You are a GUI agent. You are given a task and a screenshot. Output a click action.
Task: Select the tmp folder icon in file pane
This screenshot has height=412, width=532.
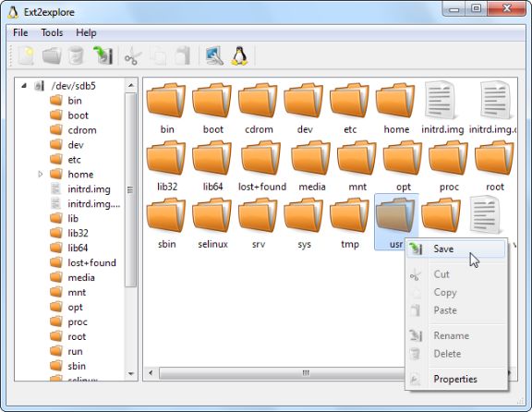click(350, 215)
